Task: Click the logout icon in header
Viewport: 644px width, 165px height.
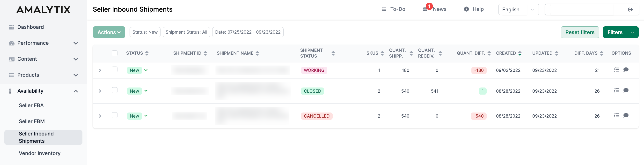Action: (x=630, y=9)
